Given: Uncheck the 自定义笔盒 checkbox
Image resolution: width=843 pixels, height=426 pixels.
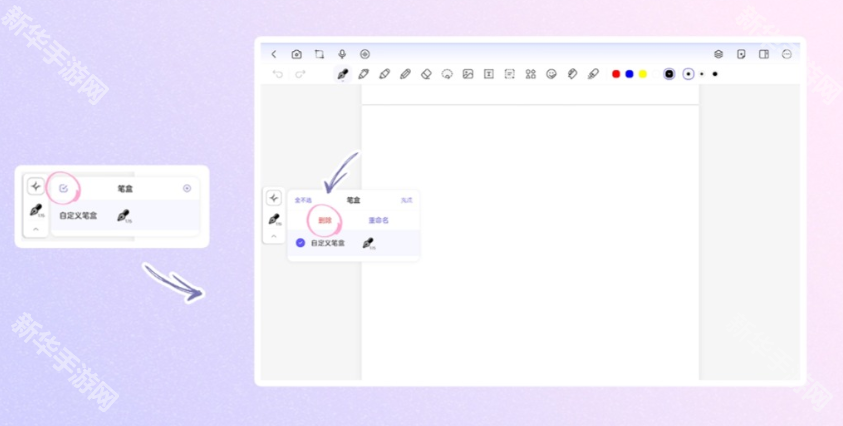Looking at the screenshot, I should click(300, 243).
